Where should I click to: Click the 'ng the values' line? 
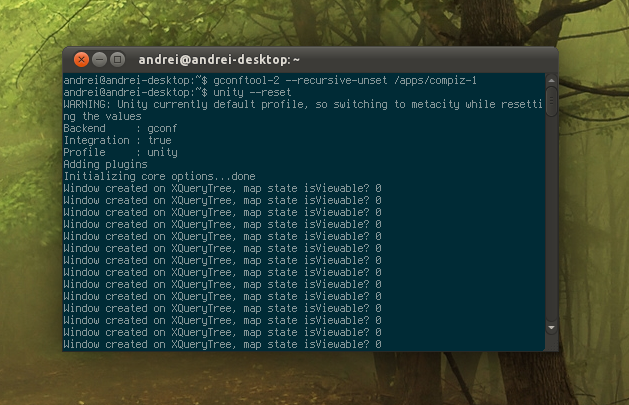point(102,117)
